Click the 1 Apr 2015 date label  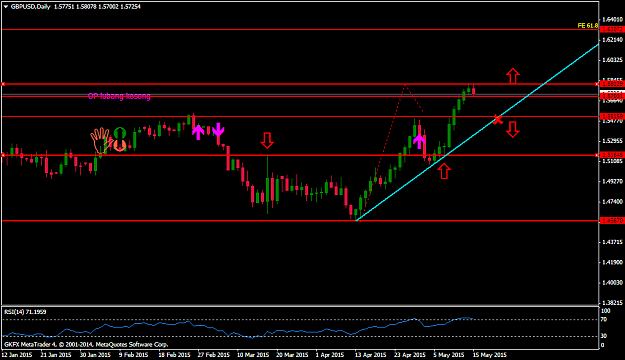330,354
